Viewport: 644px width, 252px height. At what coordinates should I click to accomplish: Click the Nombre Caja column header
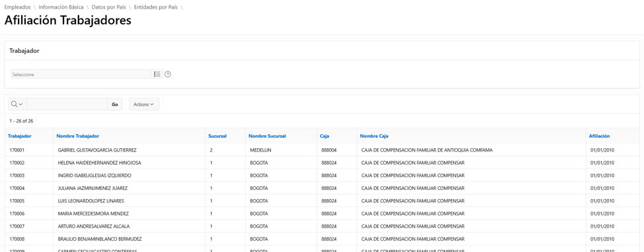coord(374,136)
